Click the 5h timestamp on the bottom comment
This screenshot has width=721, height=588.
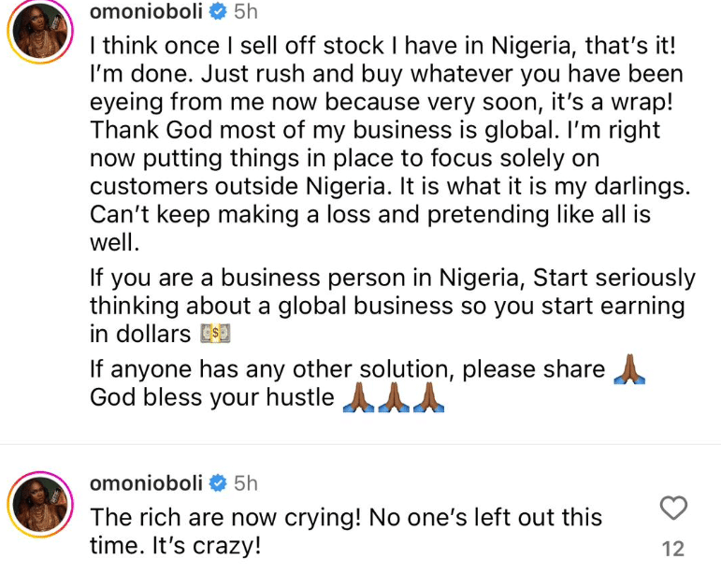pyautogui.click(x=245, y=484)
